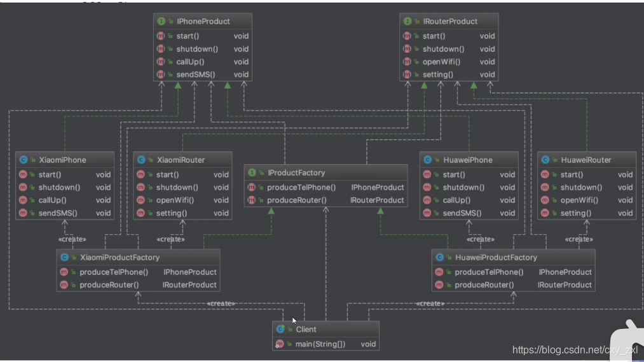
Task: Click IPhoneProduct return type in IProductFactory
Action: (x=378, y=188)
